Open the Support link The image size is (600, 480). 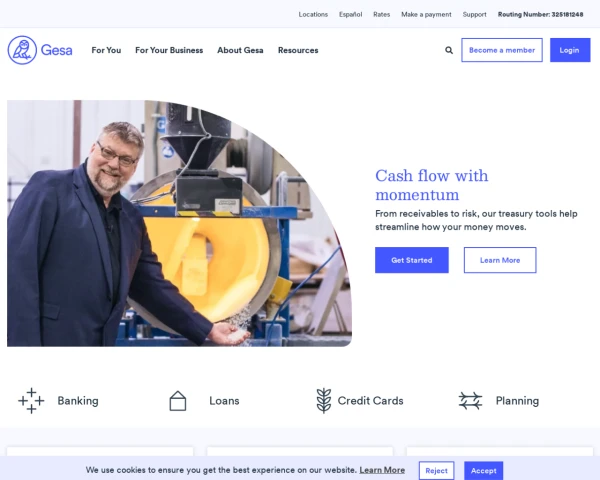click(474, 15)
